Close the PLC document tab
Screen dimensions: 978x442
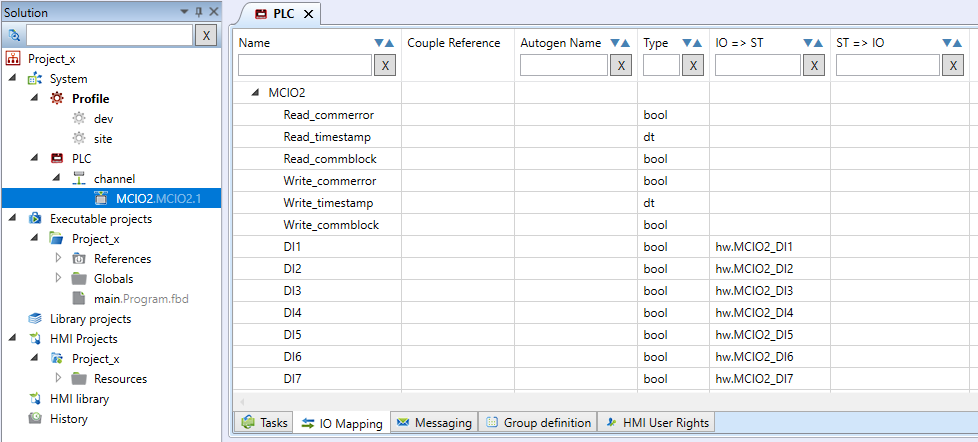[308, 14]
